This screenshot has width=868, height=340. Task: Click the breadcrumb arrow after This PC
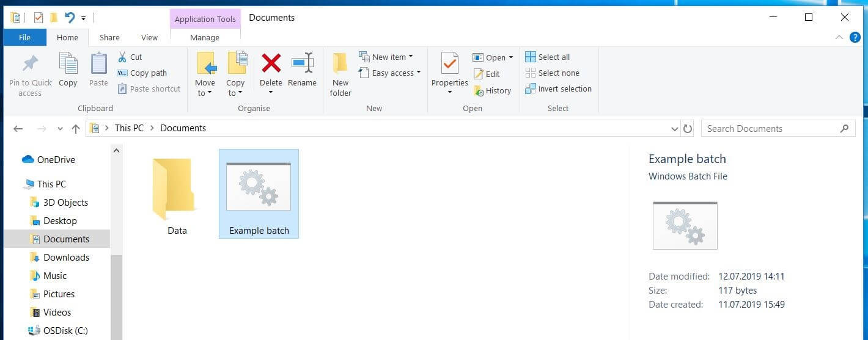[x=152, y=128]
